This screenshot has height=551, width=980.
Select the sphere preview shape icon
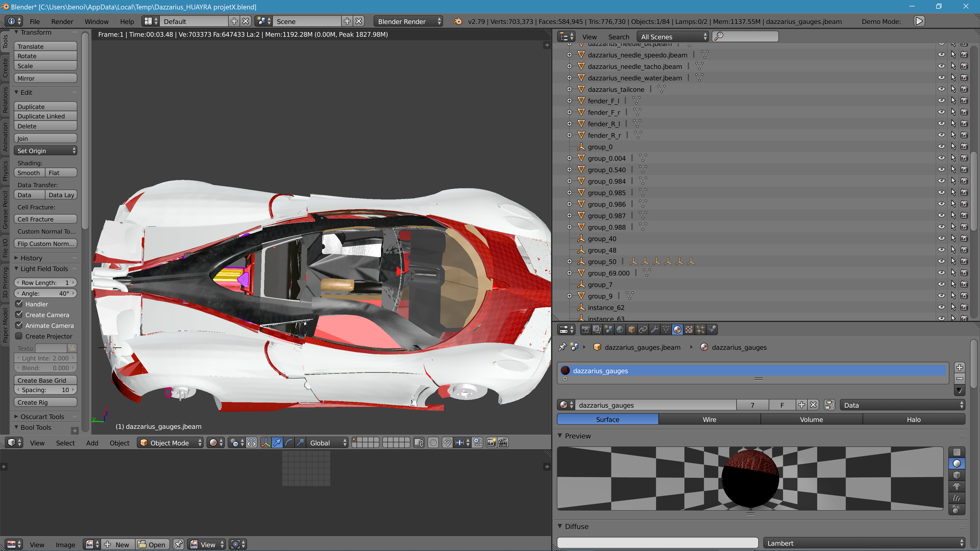coord(957,464)
